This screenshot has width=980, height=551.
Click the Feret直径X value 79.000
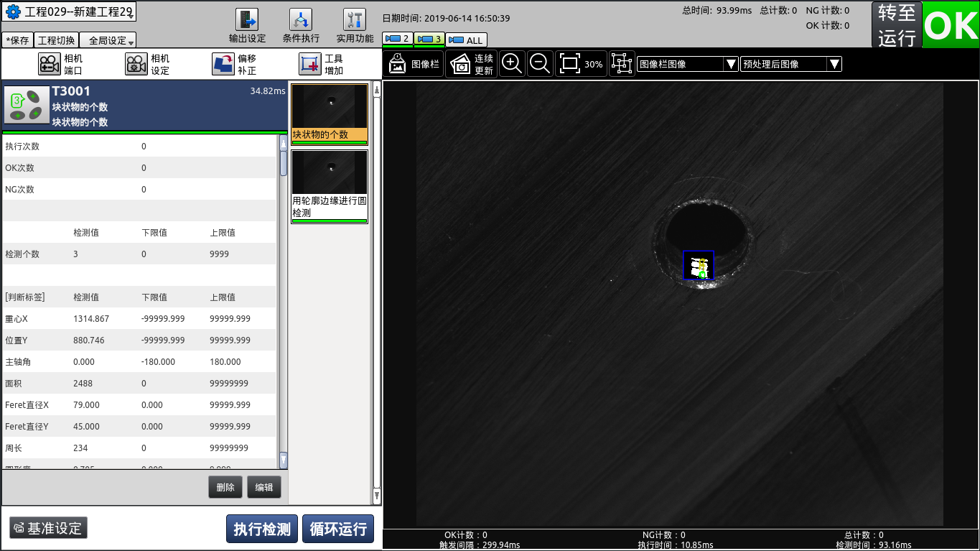click(86, 405)
